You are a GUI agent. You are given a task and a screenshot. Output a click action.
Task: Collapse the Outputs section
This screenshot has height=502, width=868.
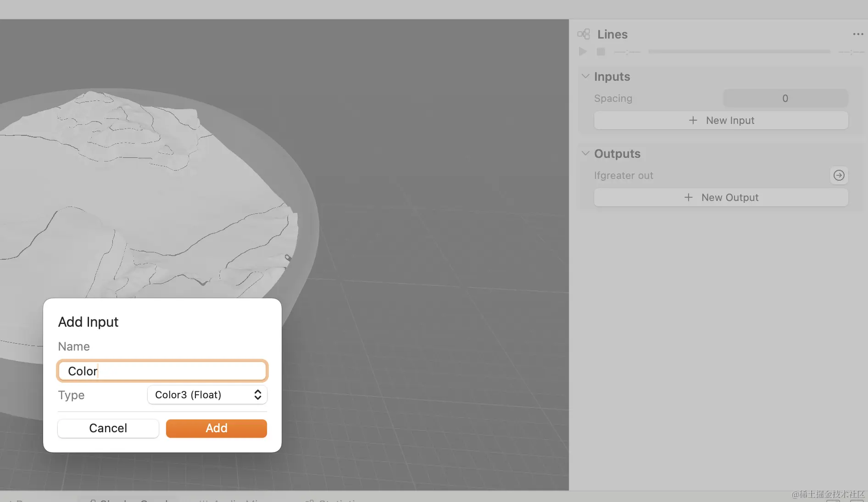(585, 153)
